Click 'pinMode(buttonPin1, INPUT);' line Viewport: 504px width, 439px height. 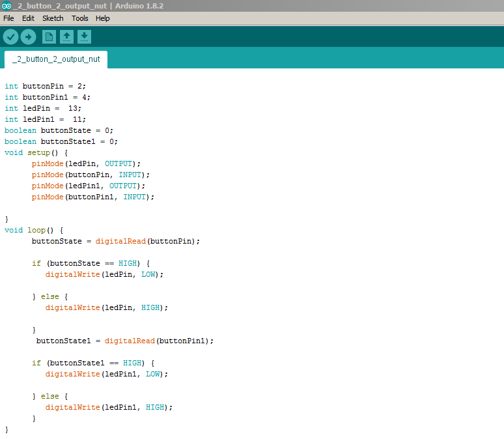pyautogui.click(x=93, y=197)
